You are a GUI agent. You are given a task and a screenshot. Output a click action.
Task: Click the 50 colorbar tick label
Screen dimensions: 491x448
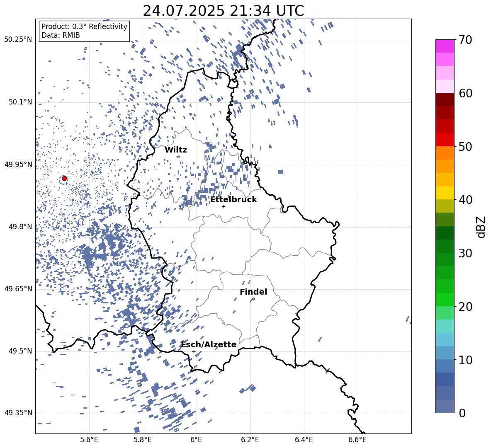[466, 147]
